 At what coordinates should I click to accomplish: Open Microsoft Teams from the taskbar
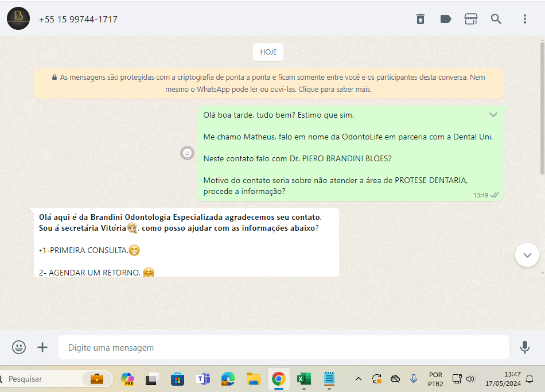coord(203,379)
